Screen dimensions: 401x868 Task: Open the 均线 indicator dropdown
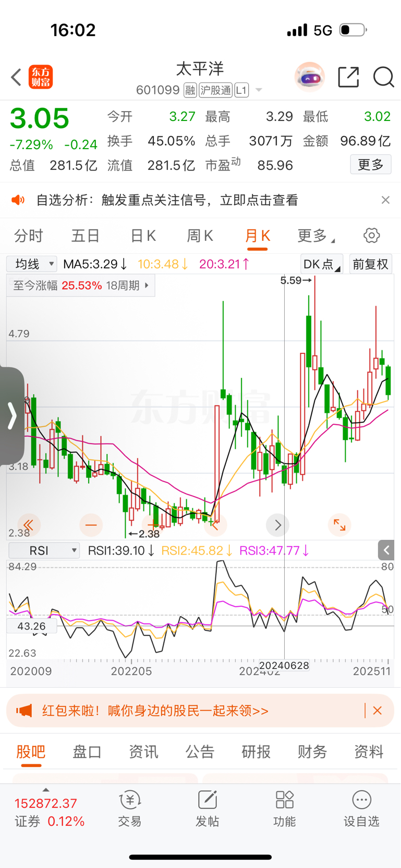coord(32,264)
